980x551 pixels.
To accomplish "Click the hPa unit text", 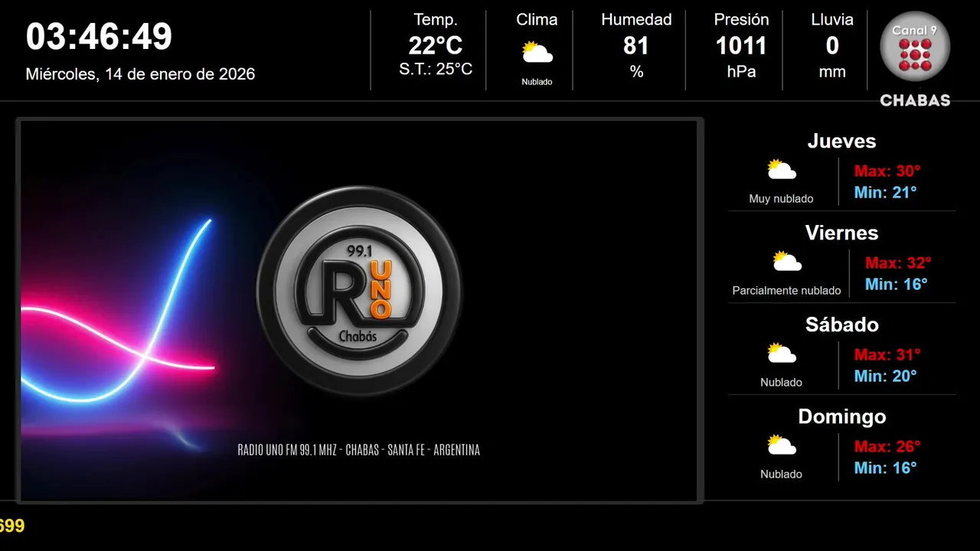I will [x=741, y=72].
